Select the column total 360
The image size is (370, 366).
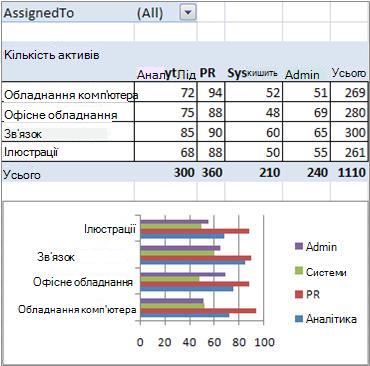pyautogui.click(x=212, y=172)
